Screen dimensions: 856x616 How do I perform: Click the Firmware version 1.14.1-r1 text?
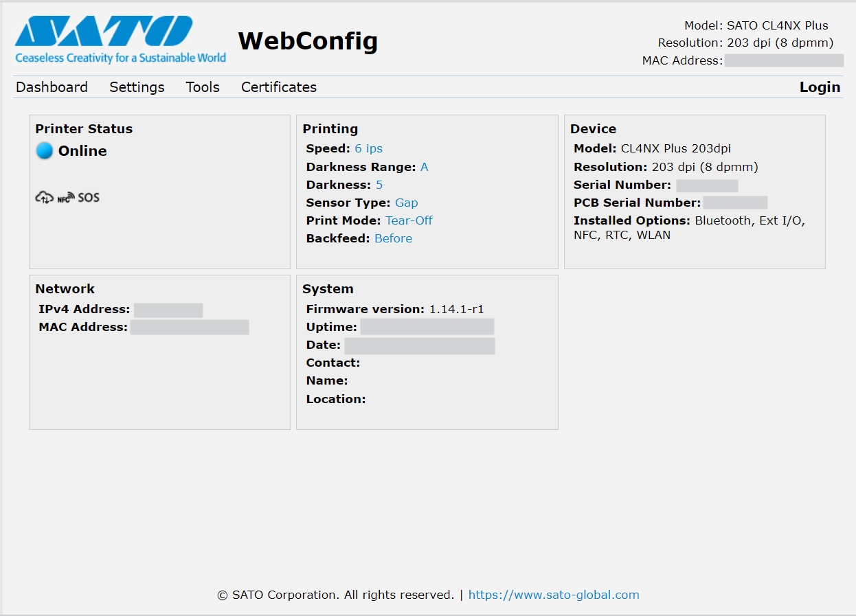pos(456,309)
